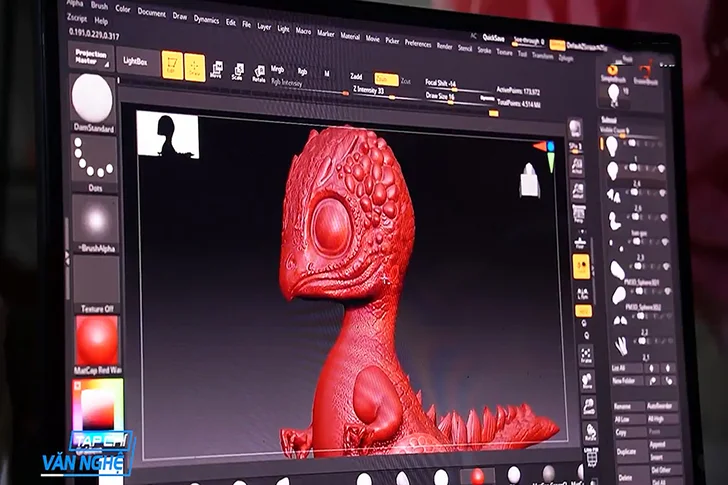Activate the Edit mode button

point(172,65)
